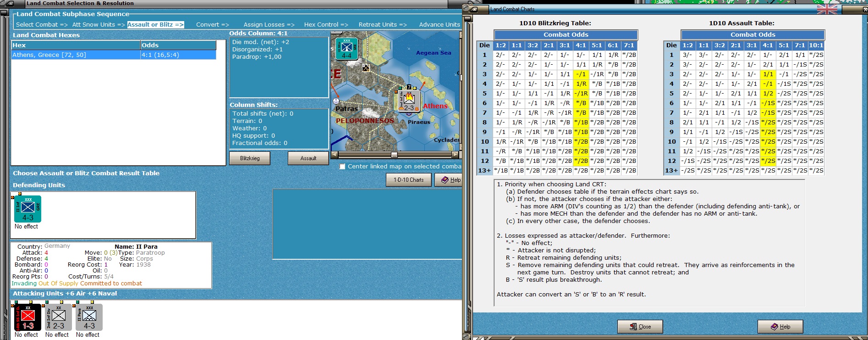868x340 pixels.
Task: Go to Advance Units subphase step
Action: [439, 25]
